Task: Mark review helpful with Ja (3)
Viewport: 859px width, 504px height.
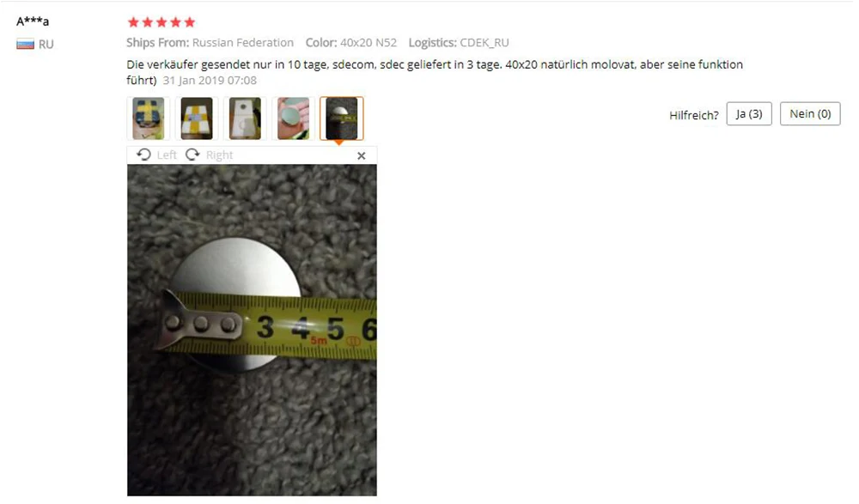Action: tap(749, 114)
